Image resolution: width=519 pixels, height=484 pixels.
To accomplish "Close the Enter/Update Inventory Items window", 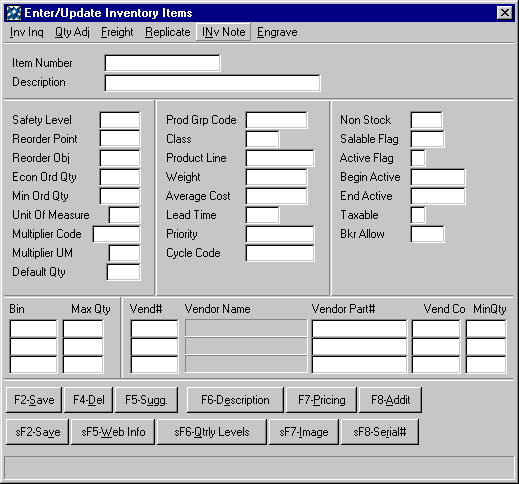I will 505,13.
